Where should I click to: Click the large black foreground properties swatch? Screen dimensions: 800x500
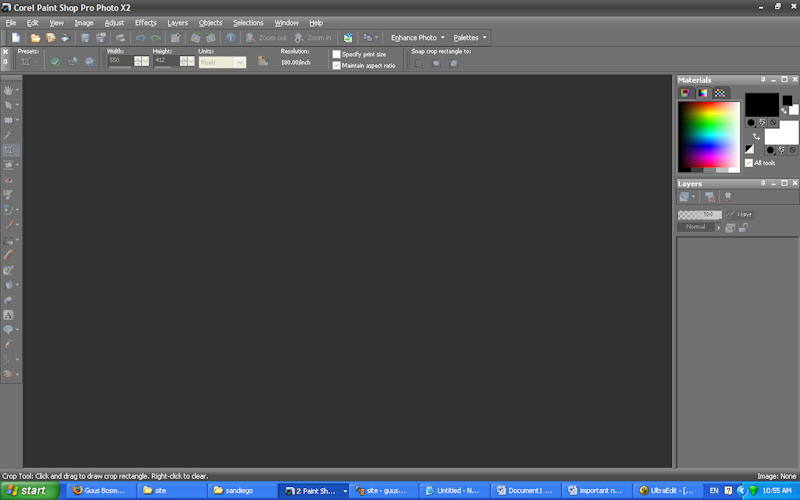pyautogui.click(x=762, y=105)
